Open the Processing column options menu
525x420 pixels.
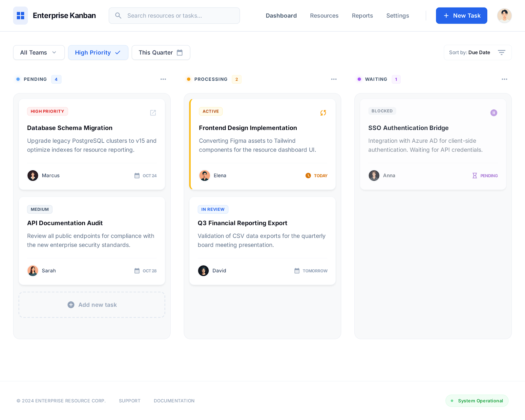point(334,79)
